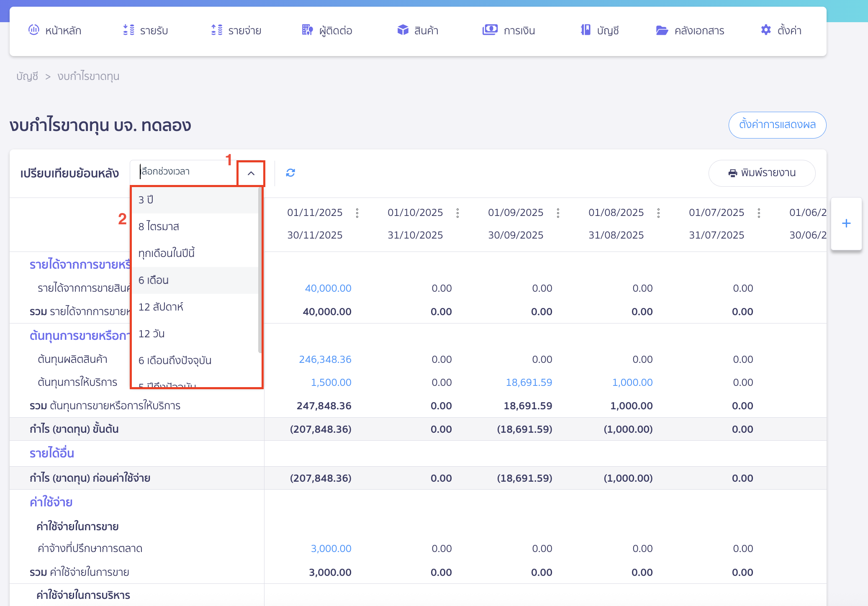
Task: Pick the ทุกเดือนในปีนี้ option
Action: coord(195,254)
